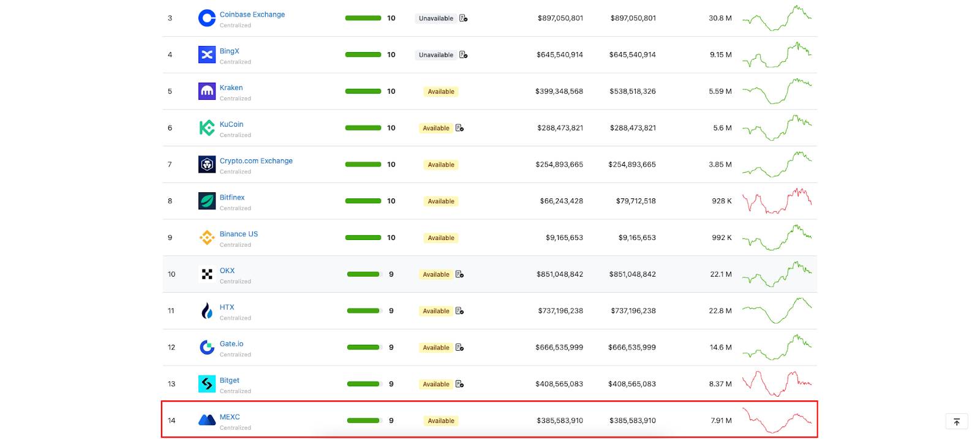
Task: Open the Binance US exchange link
Action: (x=239, y=234)
